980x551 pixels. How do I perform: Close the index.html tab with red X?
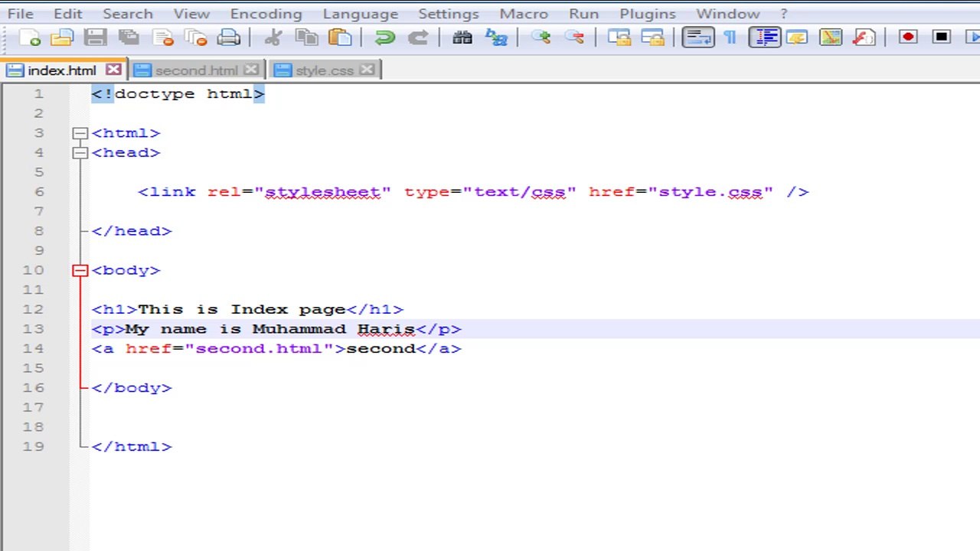[113, 70]
